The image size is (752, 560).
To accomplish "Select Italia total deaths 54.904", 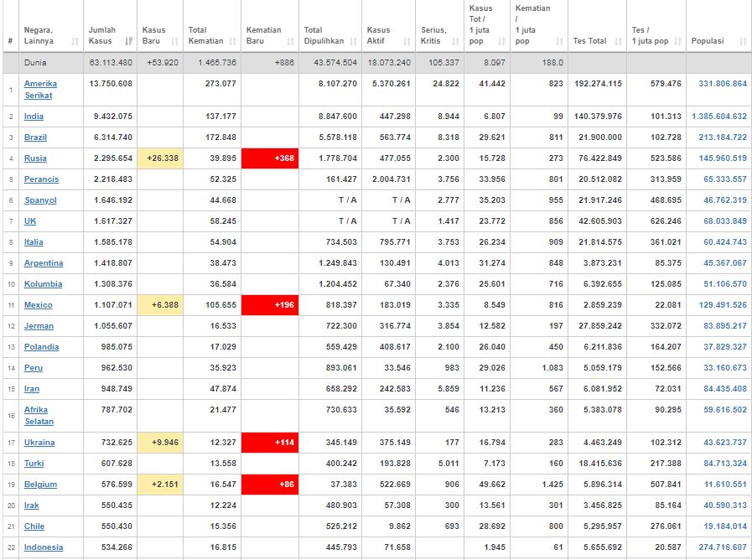I will pyautogui.click(x=223, y=242).
